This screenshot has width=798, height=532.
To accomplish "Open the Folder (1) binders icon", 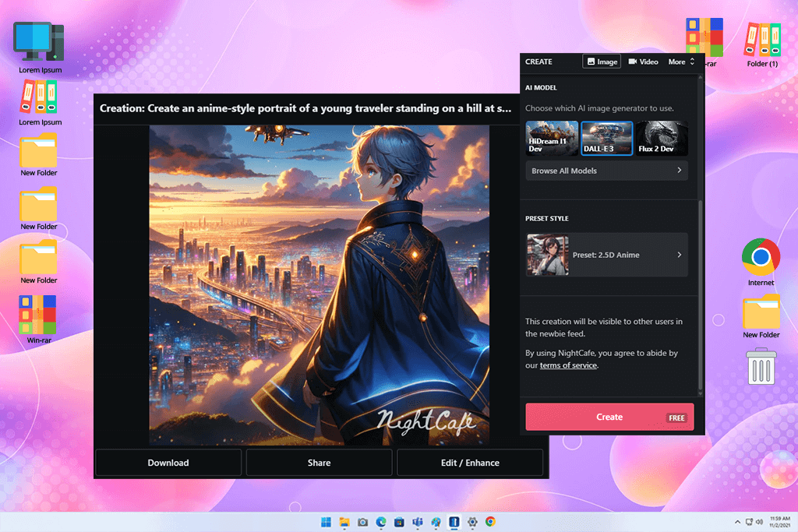I will 762,44.
